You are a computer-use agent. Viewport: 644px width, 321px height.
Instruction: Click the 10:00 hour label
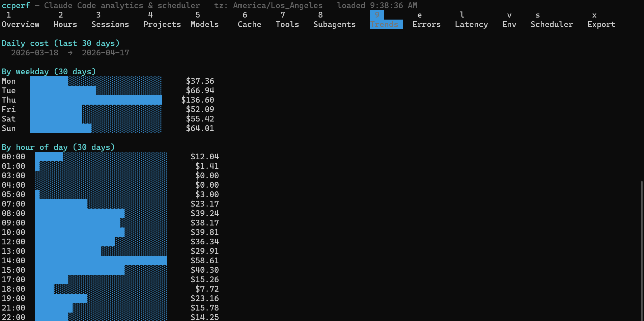coord(13,232)
